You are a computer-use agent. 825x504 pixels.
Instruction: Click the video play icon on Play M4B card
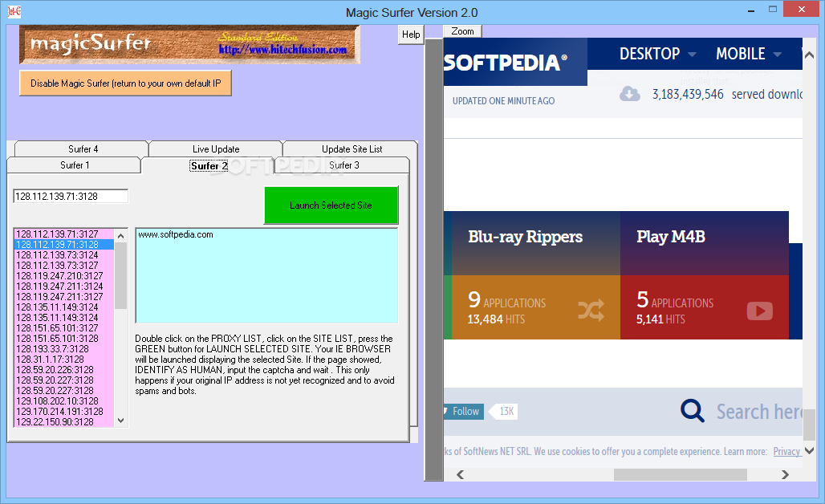coord(760,311)
